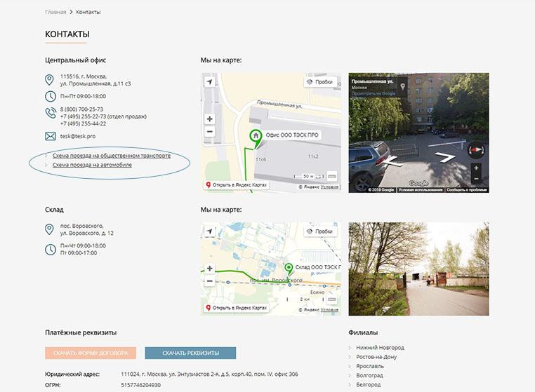Zoom in on the office Yandex map
Image resolution: width=535 pixels, height=392 pixels.
coord(209,119)
